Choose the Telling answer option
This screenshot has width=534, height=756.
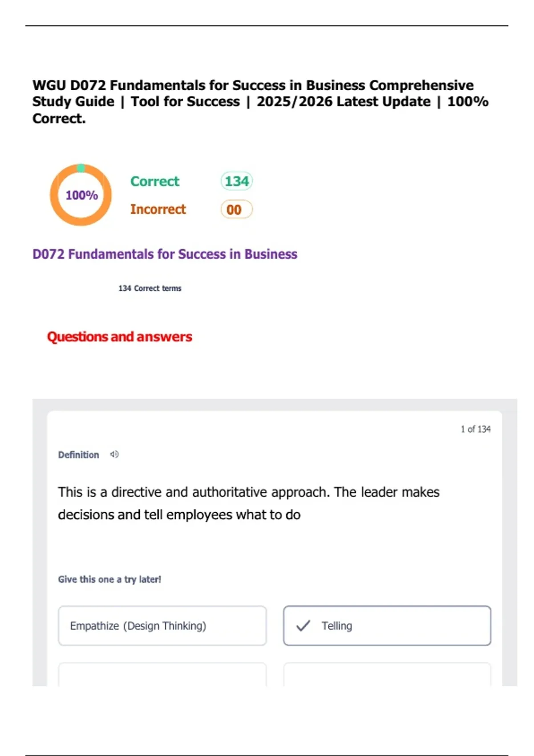click(x=387, y=626)
